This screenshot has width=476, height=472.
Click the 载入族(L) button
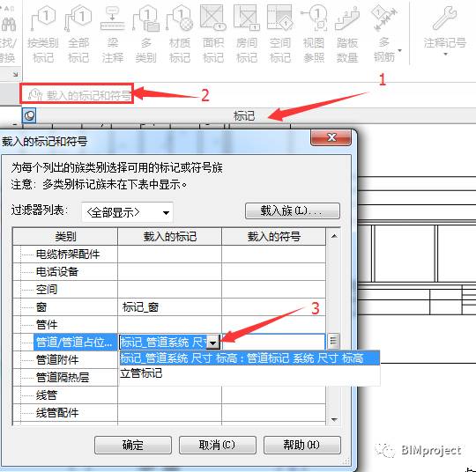(x=293, y=210)
